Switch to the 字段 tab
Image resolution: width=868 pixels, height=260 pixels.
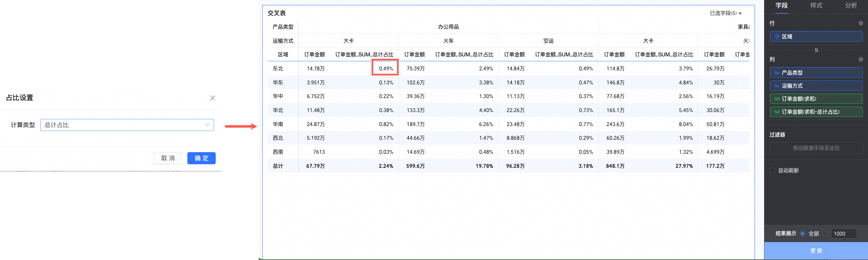(x=781, y=6)
